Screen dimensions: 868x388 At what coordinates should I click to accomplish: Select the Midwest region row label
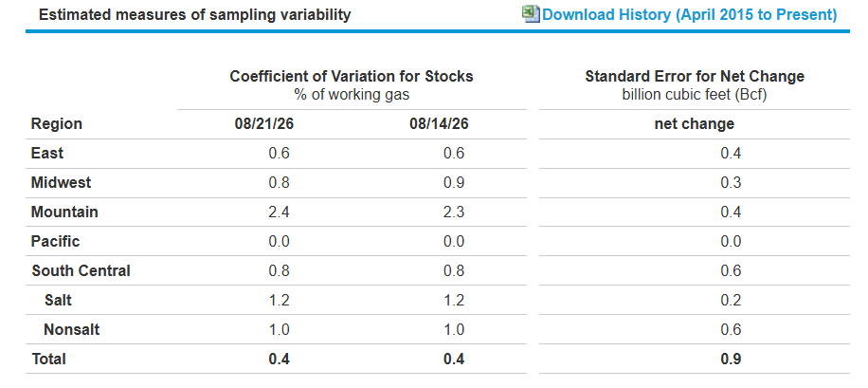pyautogui.click(x=61, y=182)
